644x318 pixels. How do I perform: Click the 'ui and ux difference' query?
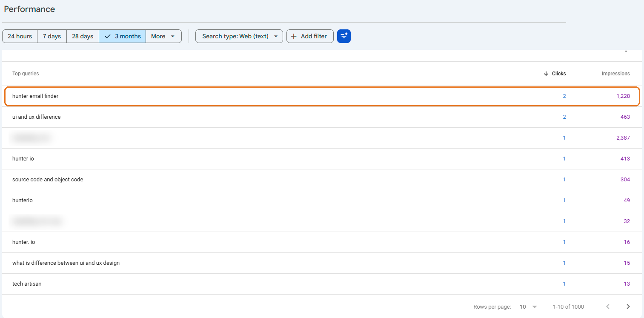(x=37, y=117)
